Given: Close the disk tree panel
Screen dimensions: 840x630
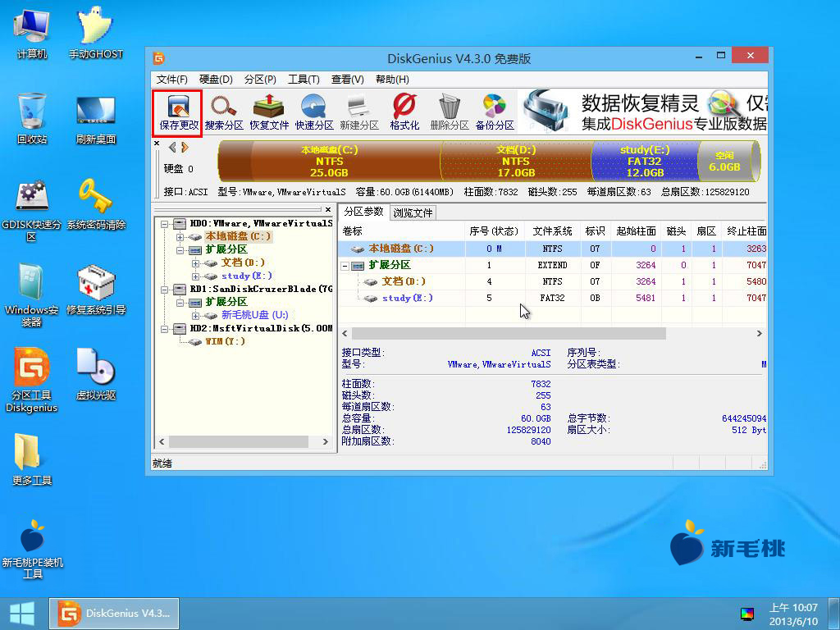Looking at the screenshot, I should click(328, 209).
